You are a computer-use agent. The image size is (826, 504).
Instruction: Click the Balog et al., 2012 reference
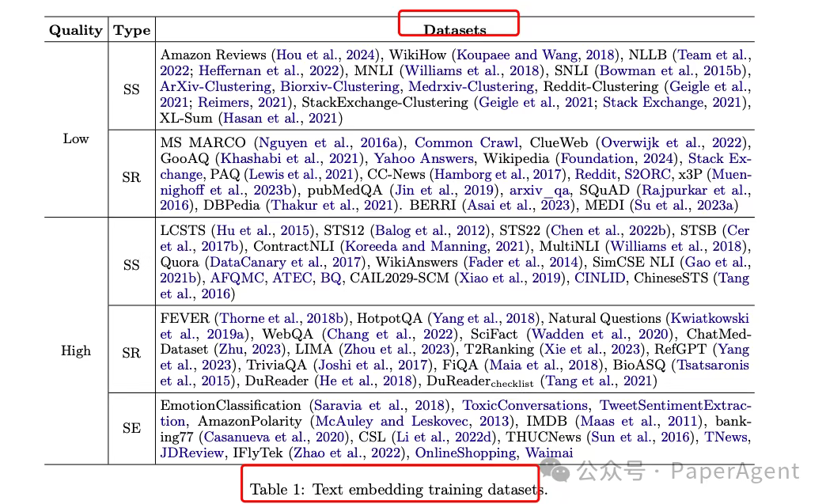[430, 231]
